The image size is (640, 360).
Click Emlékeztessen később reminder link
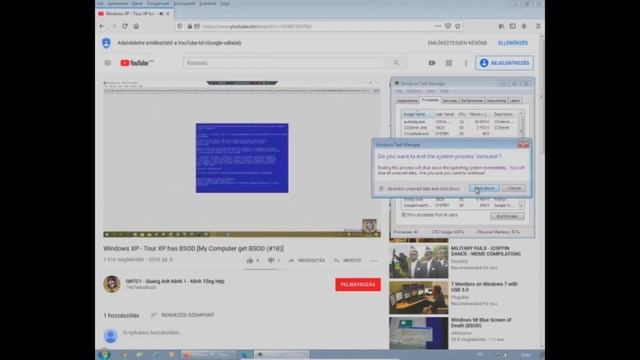click(x=457, y=43)
